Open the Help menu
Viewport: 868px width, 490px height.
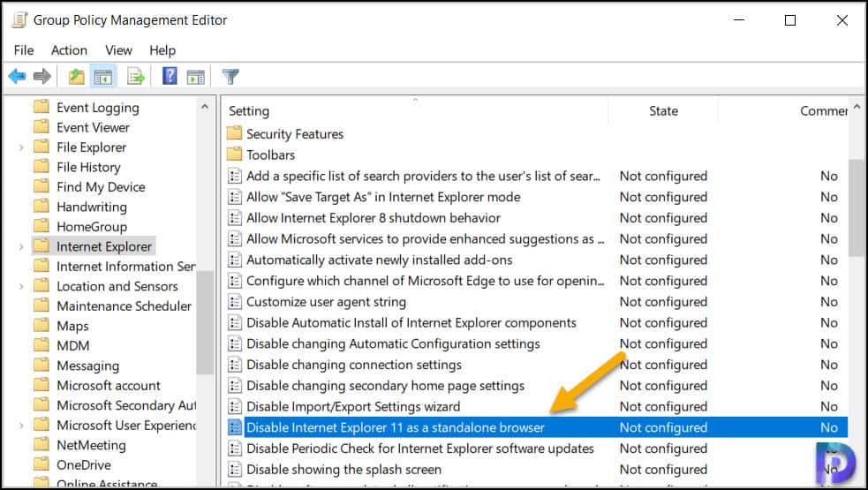click(x=162, y=50)
